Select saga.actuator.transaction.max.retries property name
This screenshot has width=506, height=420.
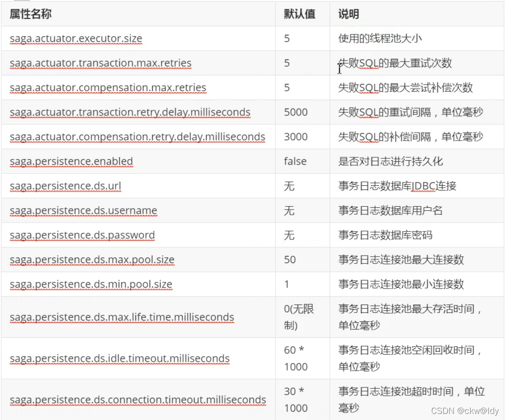click(101, 63)
